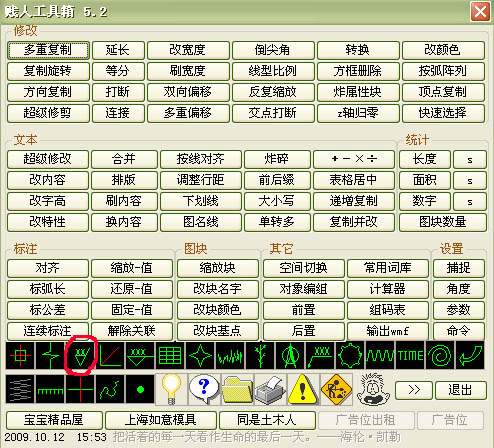Click the 捕捉 settings button
Viewport: 494px width, 448px height.
(x=459, y=268)
